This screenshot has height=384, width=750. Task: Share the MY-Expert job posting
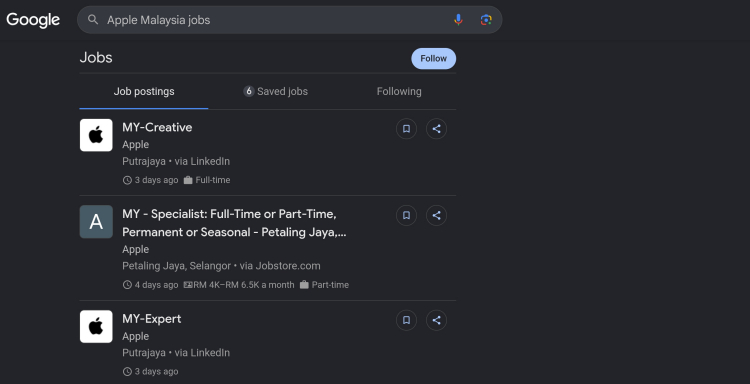pyautogui.click(x=436, y=320)
